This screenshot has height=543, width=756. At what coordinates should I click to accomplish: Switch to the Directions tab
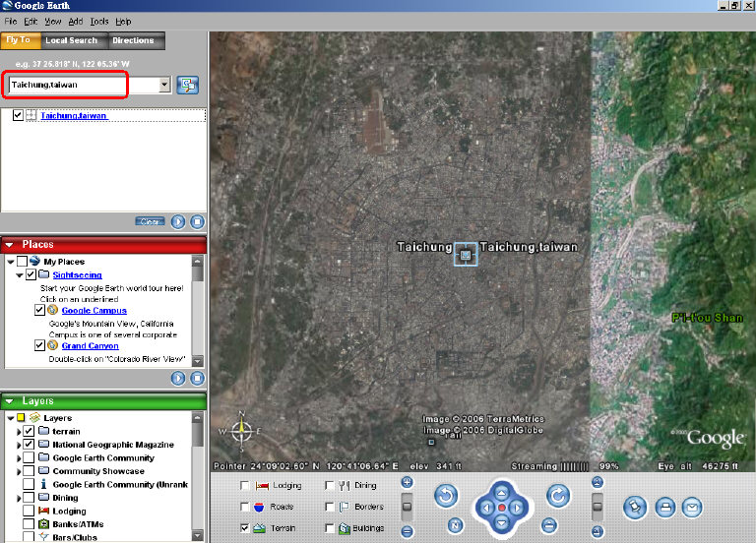(133, 40)
